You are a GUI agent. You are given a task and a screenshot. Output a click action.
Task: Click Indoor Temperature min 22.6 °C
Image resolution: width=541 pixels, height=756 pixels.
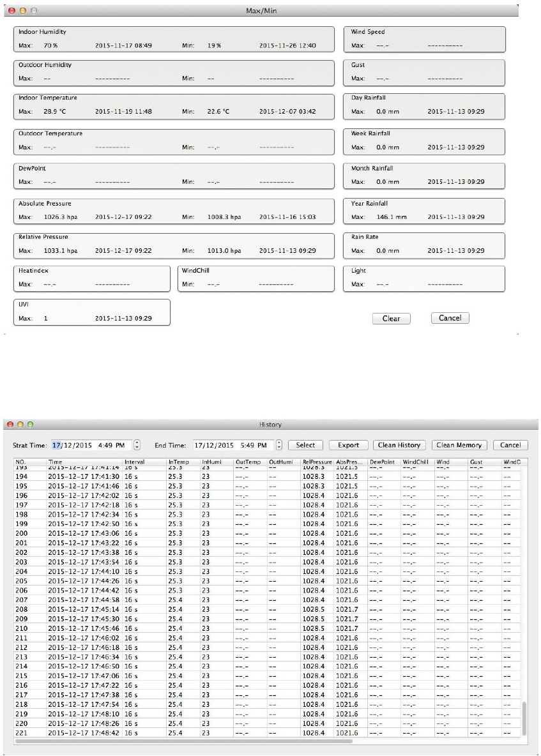pyautogui.click(x=218, y=111)
